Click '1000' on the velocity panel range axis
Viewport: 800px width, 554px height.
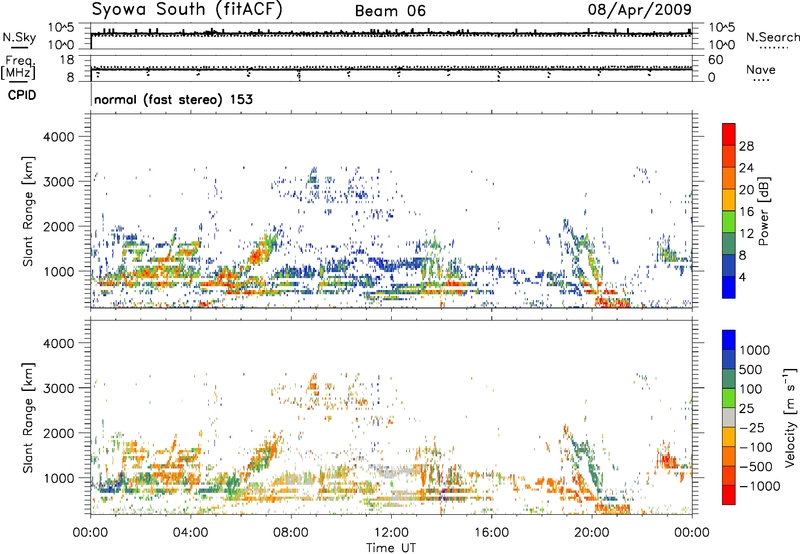[x=58, y=478]
